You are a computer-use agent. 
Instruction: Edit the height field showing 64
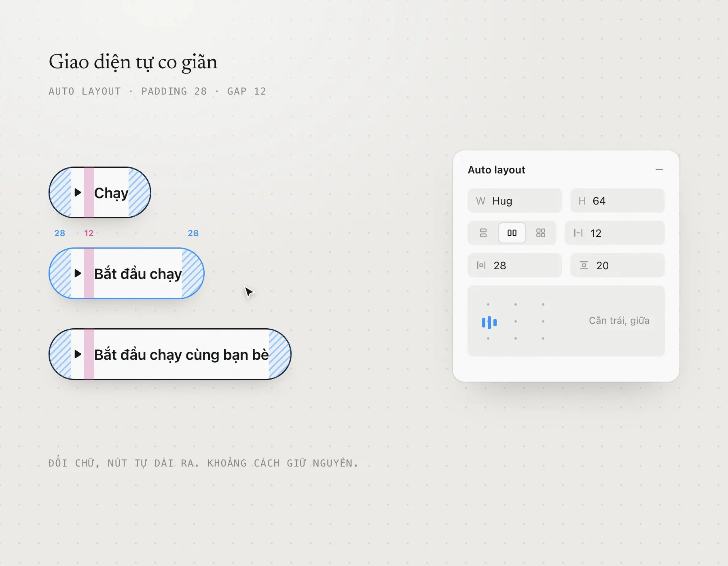618,201
